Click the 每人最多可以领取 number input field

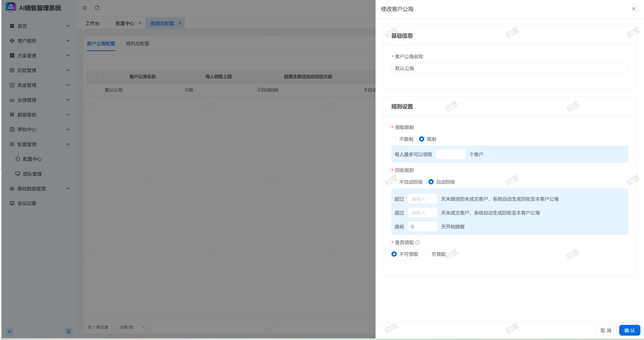coord(450,154)
